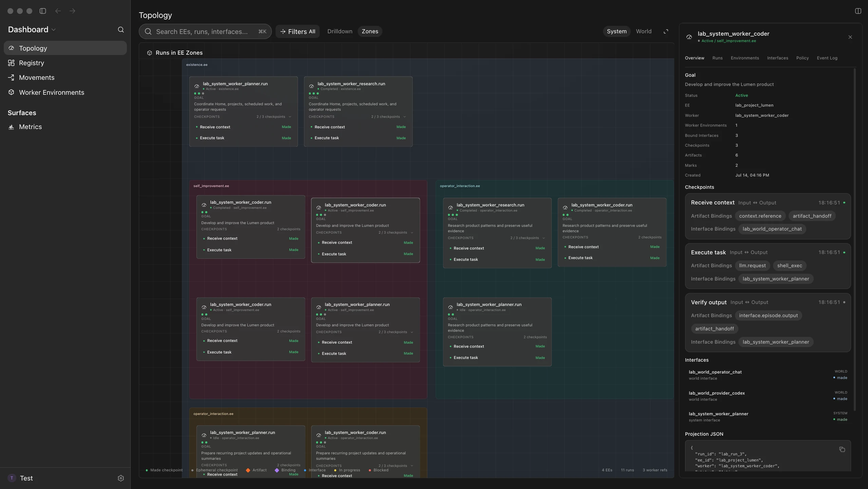Select the World scope toggle
This screenshot has width=868, height=489.
(x=644, y=31)
